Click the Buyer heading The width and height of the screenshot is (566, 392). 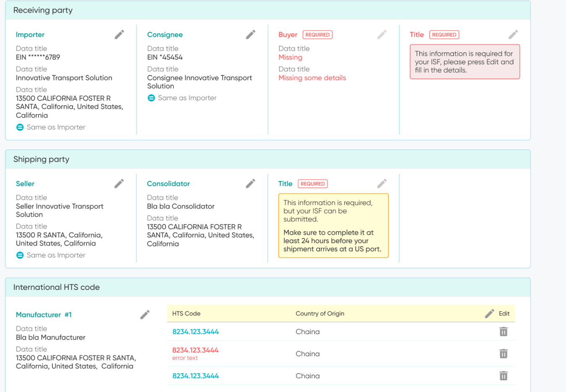(x=288, y=35)
